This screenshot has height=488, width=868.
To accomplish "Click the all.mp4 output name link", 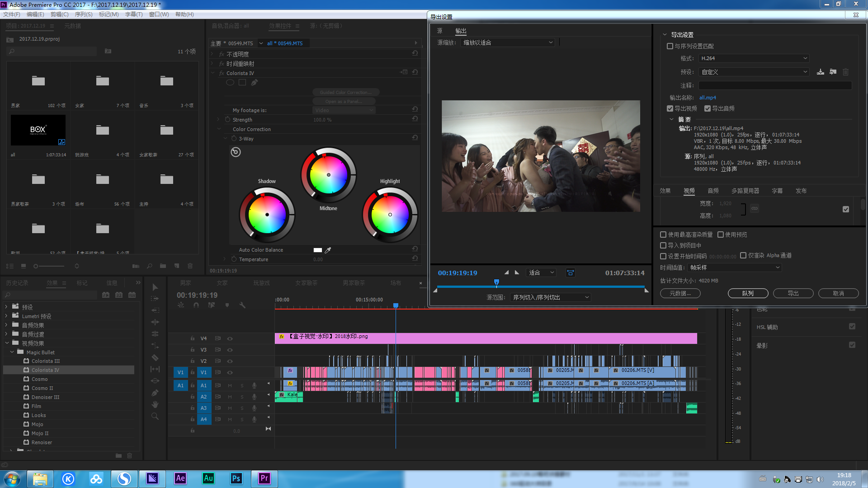I will [708, 98].
